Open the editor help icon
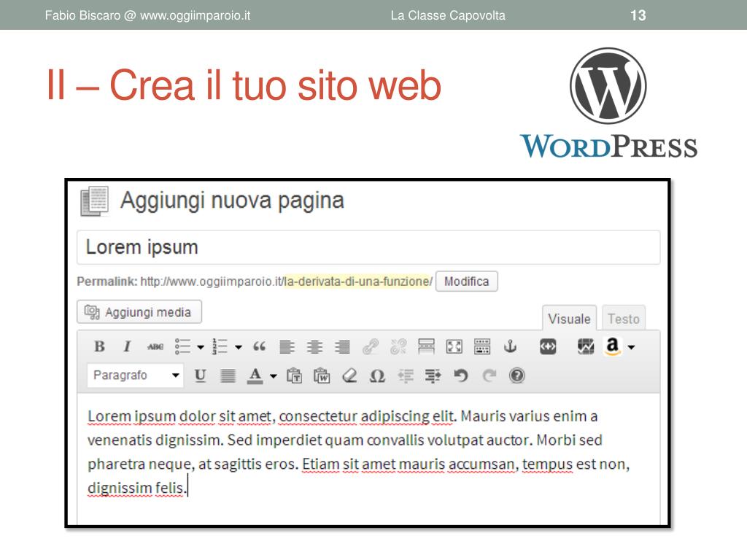This screenshot has width=747, height=560. (517, 376)
